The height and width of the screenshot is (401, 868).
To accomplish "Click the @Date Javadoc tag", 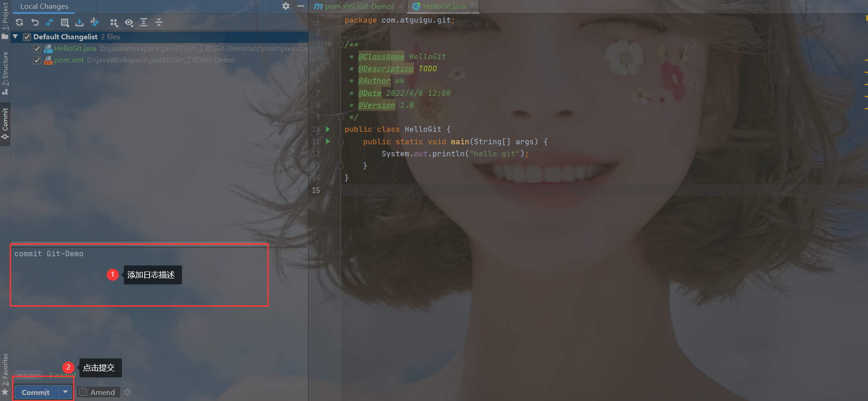I will pyautogui.click(x=370, y=93).
